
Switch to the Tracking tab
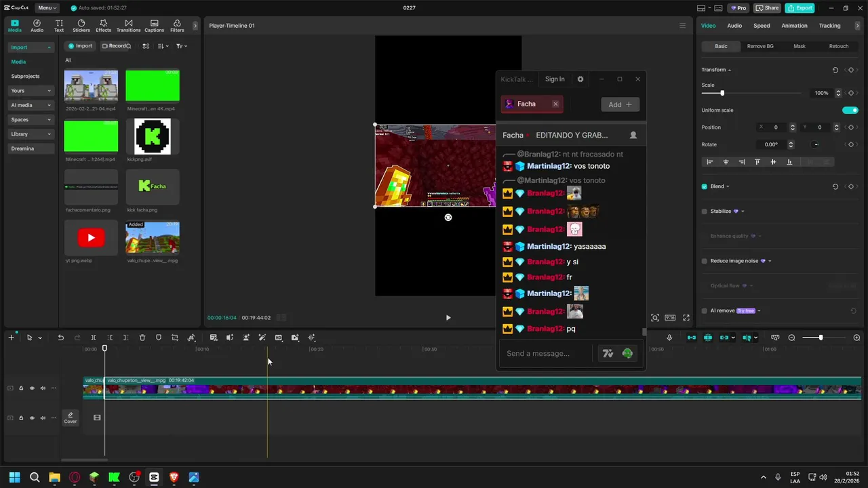pos(829,26)
